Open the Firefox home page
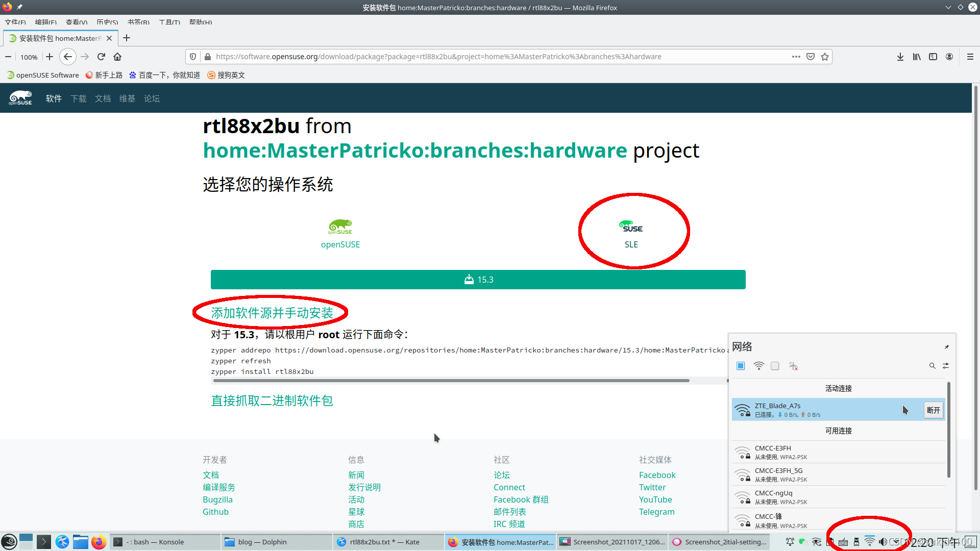 click(117, 57)
